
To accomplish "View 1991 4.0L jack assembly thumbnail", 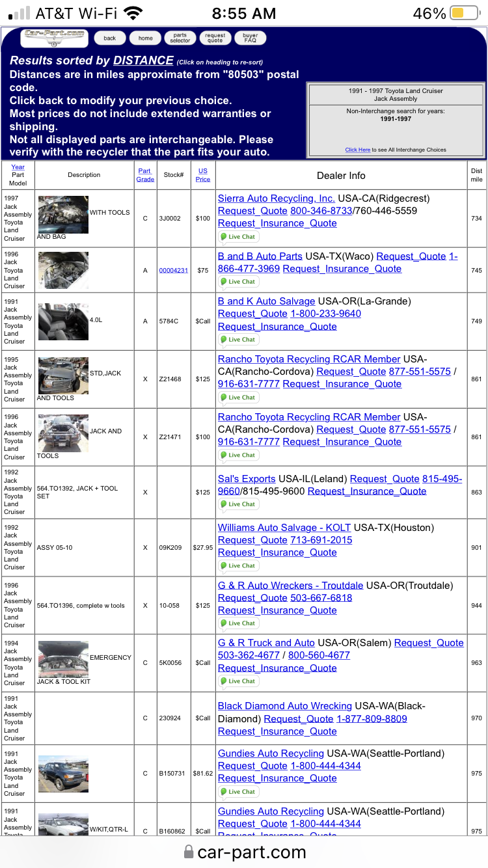I will [63, 321].
